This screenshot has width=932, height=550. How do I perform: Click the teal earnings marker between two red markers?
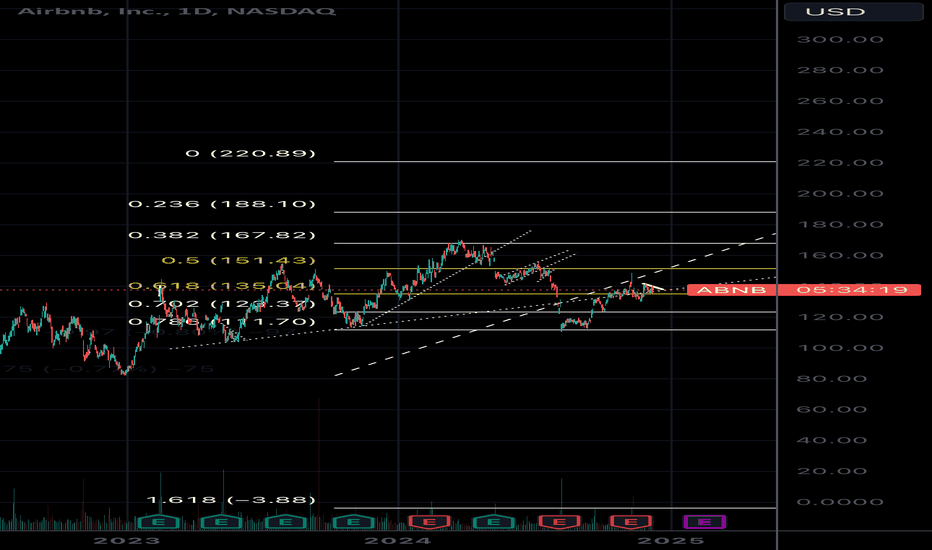pyautogui.click(x=493, y=522)
